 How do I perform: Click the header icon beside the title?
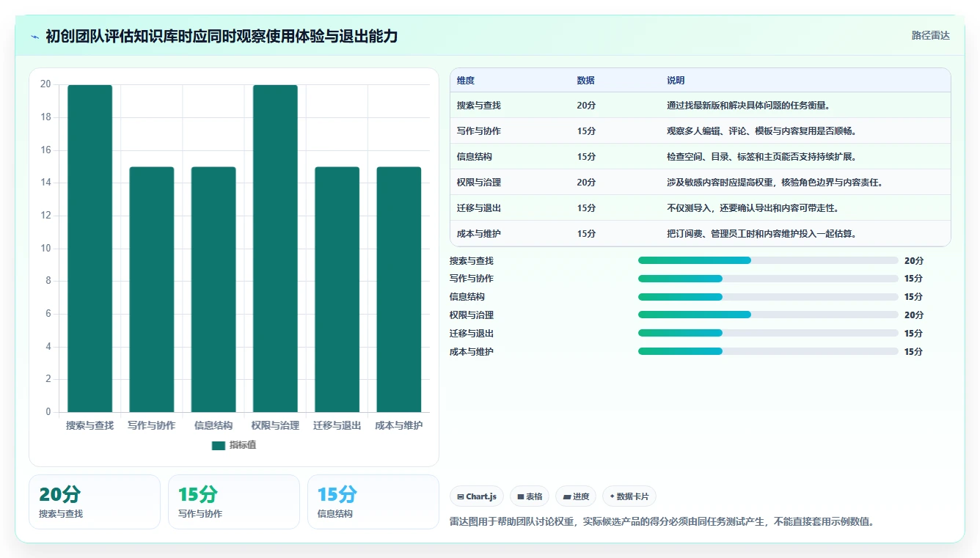35,37
